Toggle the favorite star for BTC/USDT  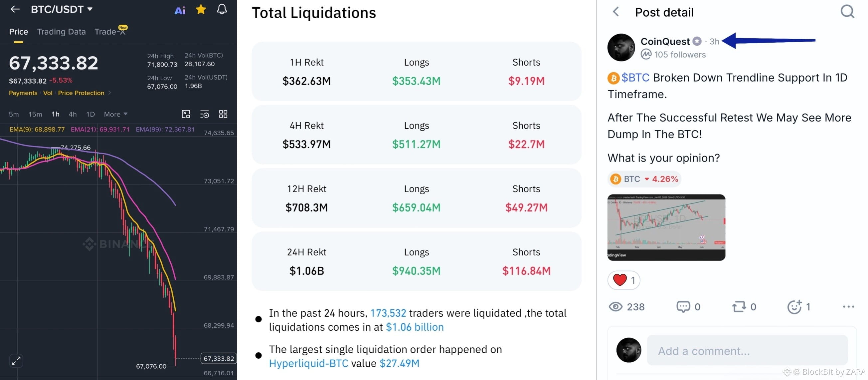pyautogui.click(x=201, y=9)
